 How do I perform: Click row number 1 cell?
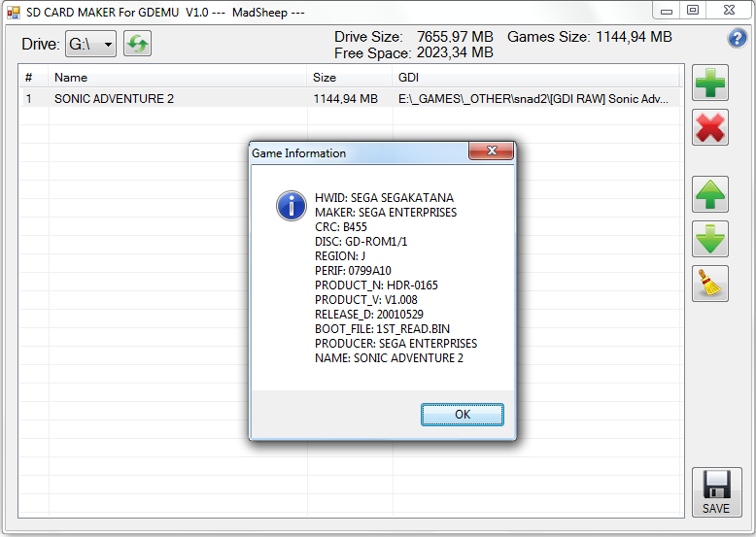coord(29,99)
